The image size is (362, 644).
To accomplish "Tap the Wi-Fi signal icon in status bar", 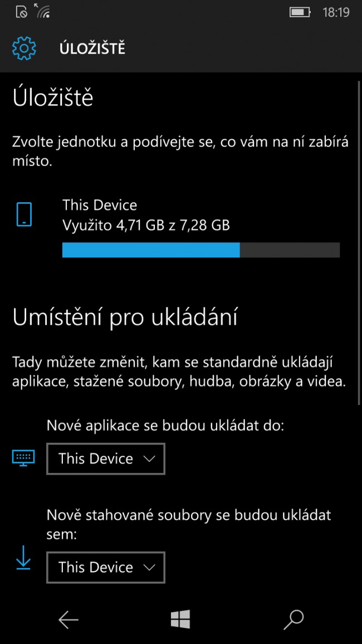I will coord(42,11).
